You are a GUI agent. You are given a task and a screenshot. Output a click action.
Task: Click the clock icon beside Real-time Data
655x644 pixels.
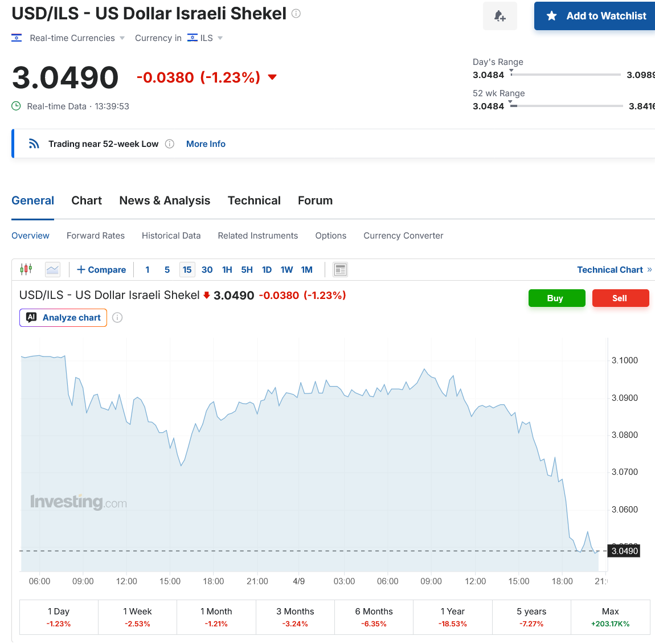(16, 106)
